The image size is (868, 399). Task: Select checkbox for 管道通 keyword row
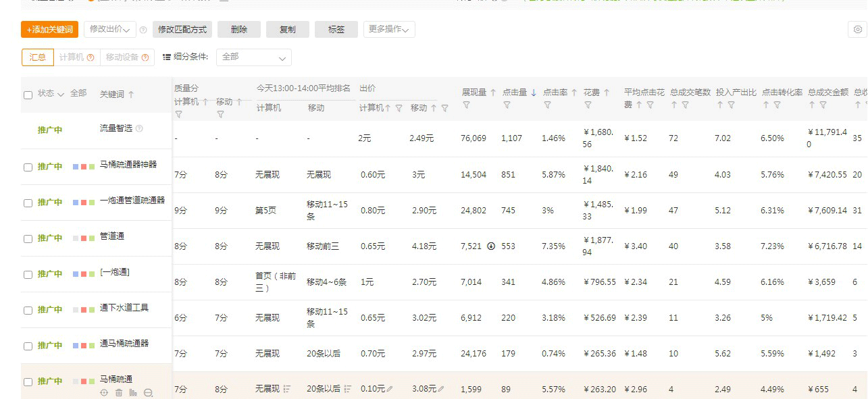click(x=28, y=239)
